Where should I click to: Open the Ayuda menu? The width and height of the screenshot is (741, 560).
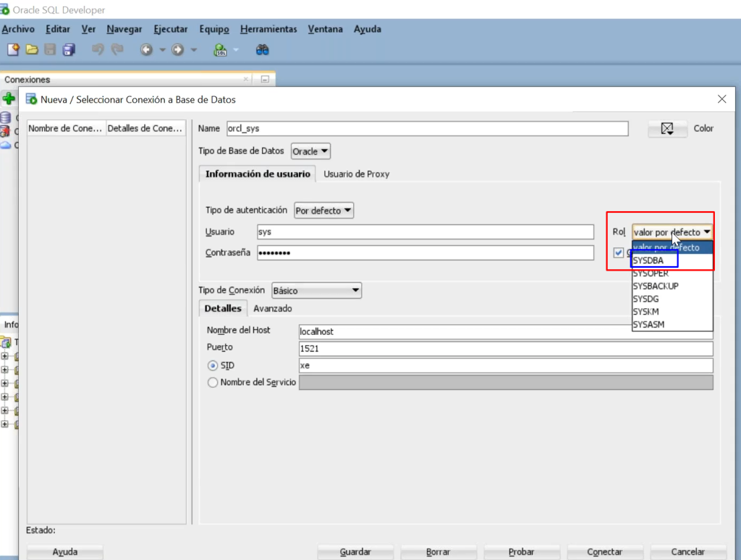367,29
